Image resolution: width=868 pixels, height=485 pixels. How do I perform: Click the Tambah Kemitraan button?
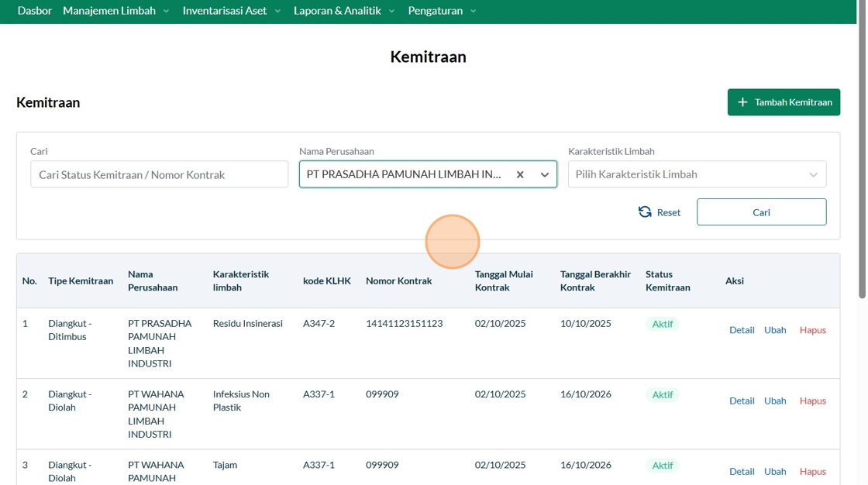[x=784, y=102]
